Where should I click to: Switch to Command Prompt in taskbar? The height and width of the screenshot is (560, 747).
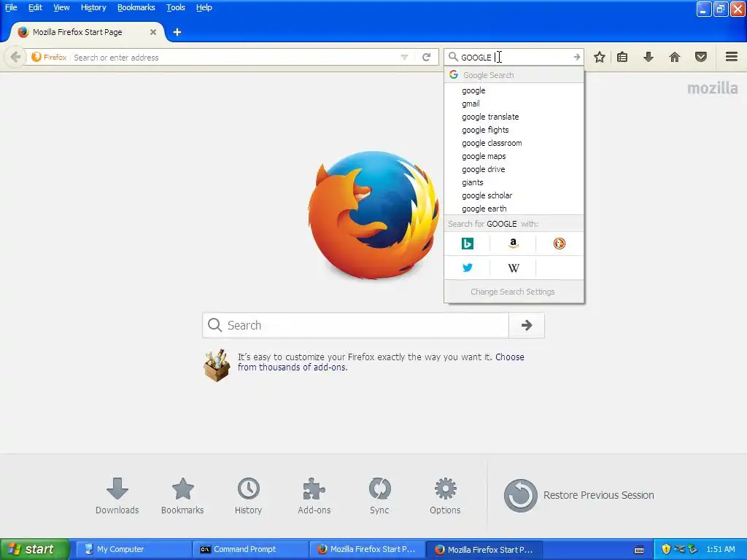click(252, 549)
